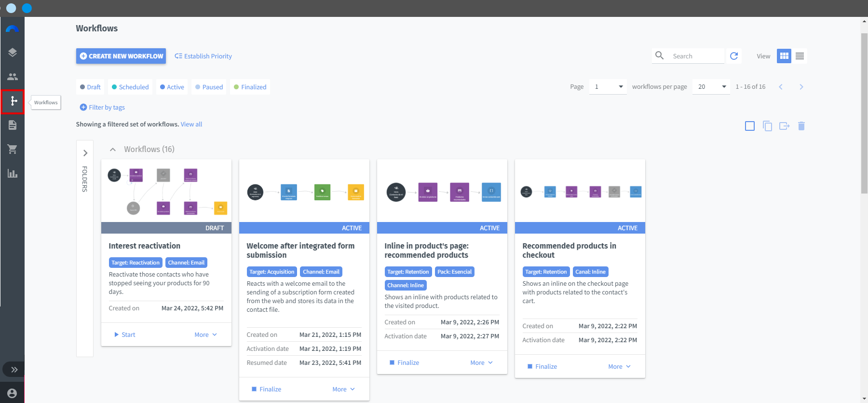This screenshot has height=403, width=868.
Task: Expand the sidebar with double-arrow icon
Action: pos(14,370)
